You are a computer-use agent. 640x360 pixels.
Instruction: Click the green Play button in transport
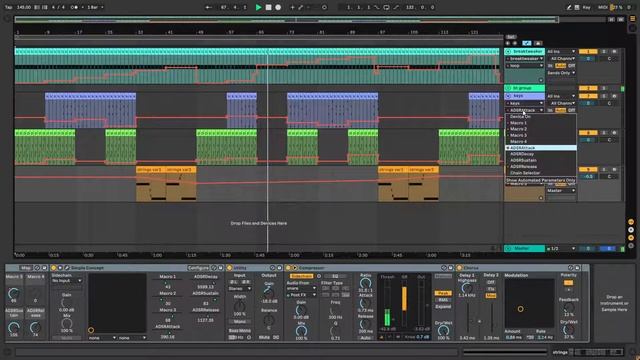point(258,7)
